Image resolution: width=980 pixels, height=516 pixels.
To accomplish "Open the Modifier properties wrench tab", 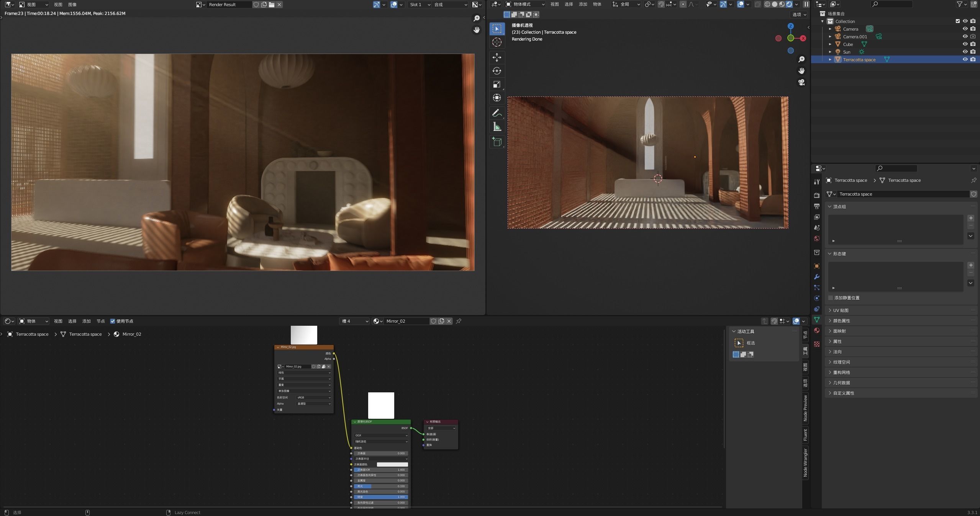I will click(x=817, y=277).
